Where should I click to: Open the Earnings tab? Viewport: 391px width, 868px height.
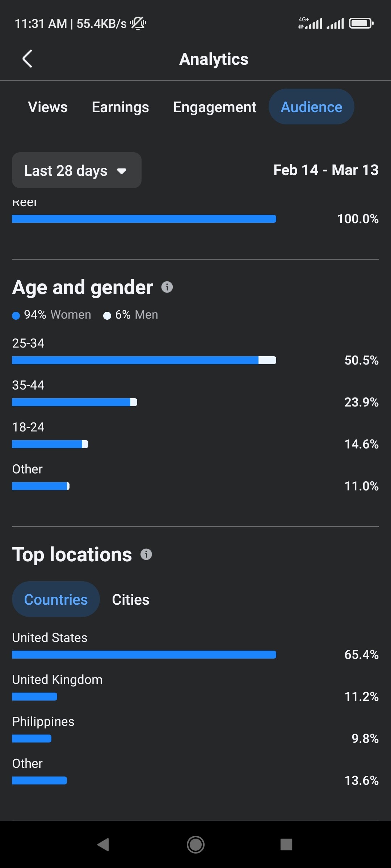point(120,107)
